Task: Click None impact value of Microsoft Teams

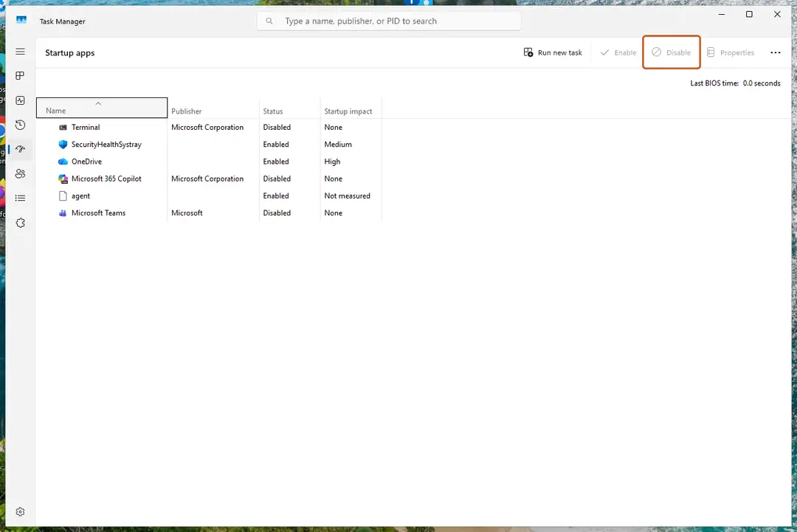Action: (x=334, y=213)
